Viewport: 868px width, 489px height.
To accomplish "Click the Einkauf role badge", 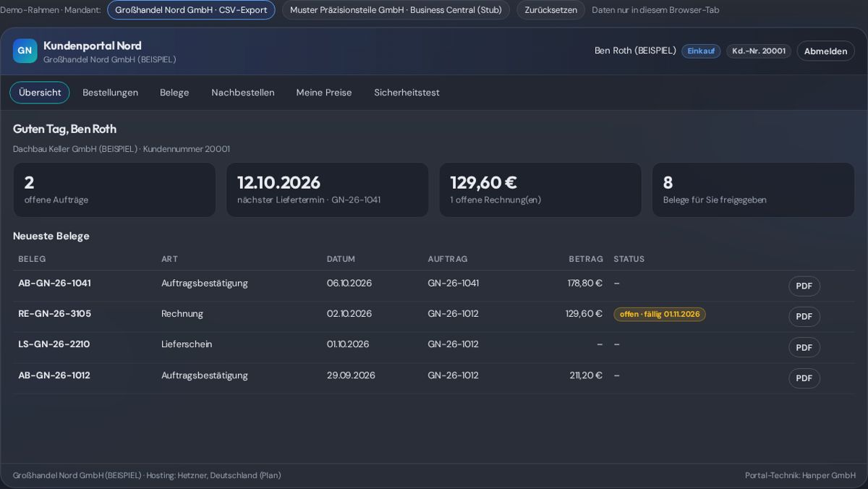I will point(701,51).
